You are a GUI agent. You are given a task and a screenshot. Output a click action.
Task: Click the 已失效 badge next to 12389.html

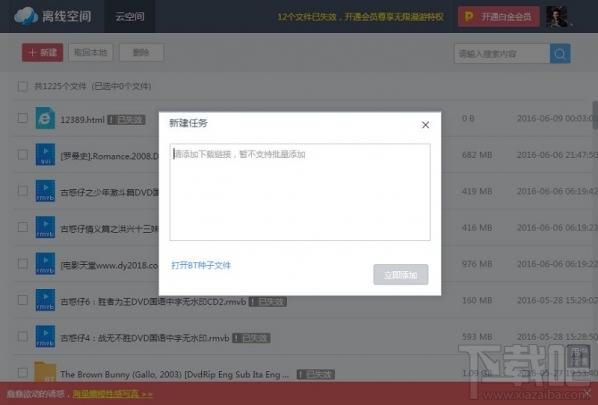tap(126, 120)
